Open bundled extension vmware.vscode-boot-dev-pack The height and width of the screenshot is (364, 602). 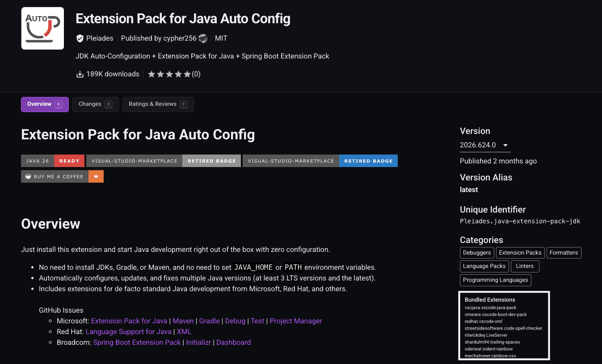[496, 314]
